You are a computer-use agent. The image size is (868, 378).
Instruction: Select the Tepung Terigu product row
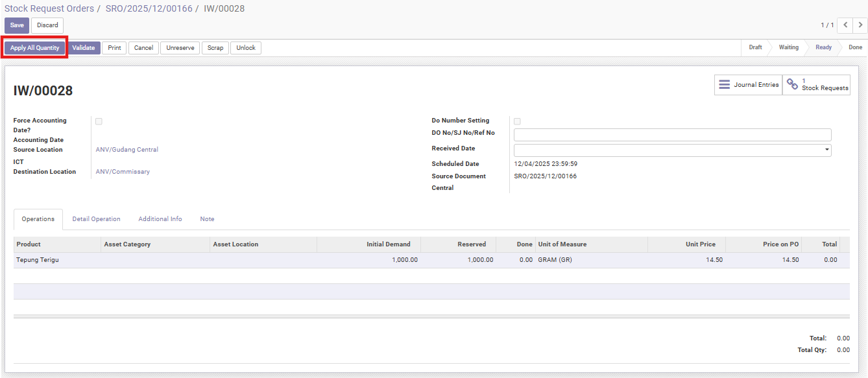(x=38, y=260)
